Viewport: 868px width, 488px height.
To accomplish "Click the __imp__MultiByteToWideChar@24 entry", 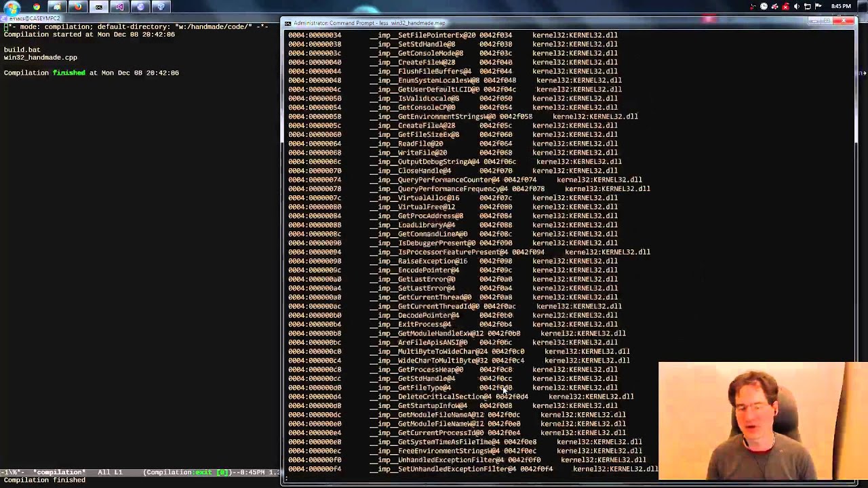I will 429,351.
